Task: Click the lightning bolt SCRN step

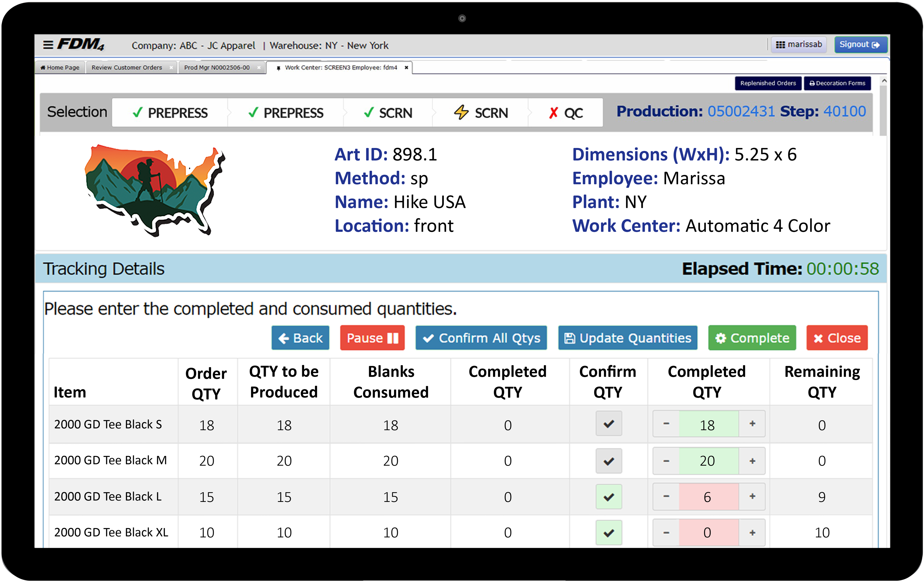Action: click(x=481, y=113)
